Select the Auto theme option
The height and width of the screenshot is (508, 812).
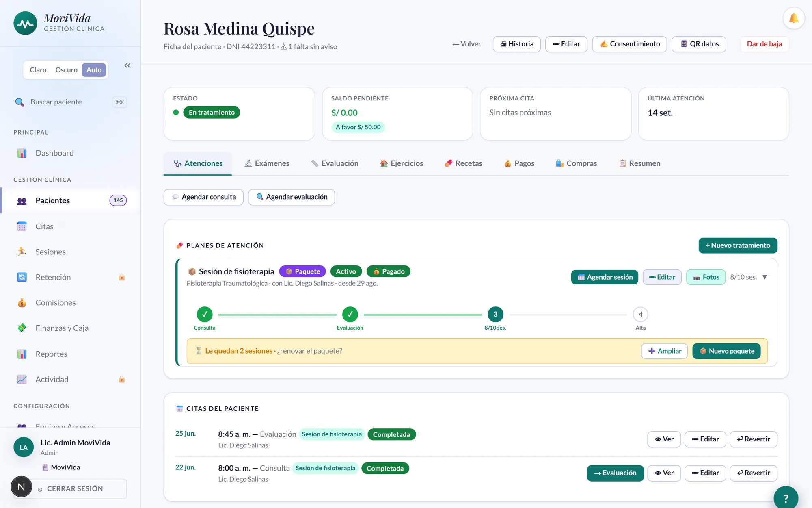point(94,70)
